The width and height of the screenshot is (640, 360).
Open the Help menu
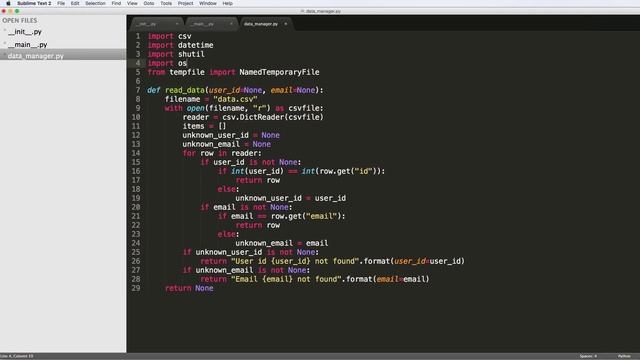[x=228, y=3]
